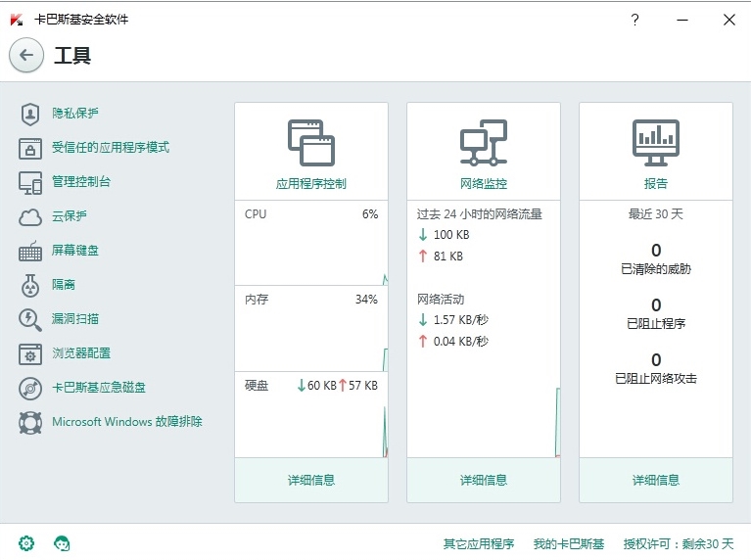
Task: Click the 已清除的威胁 count
Action: pyautogui.click(x=656, y=250)
